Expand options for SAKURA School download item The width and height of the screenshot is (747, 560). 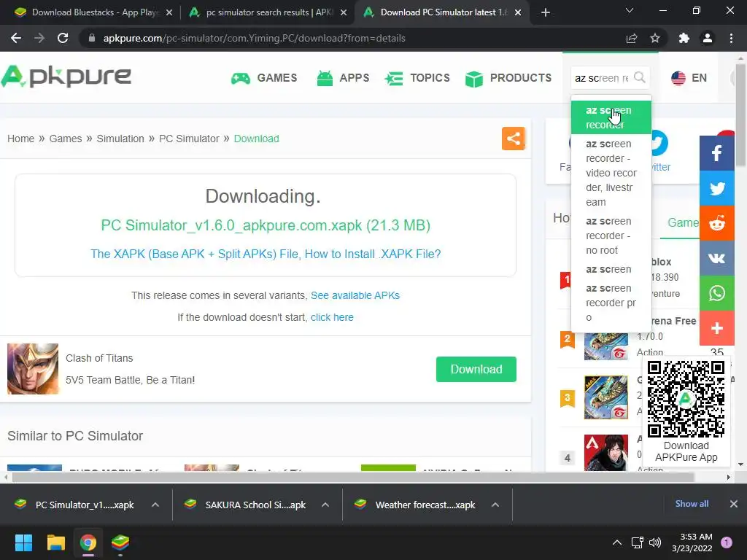(325, 505)
